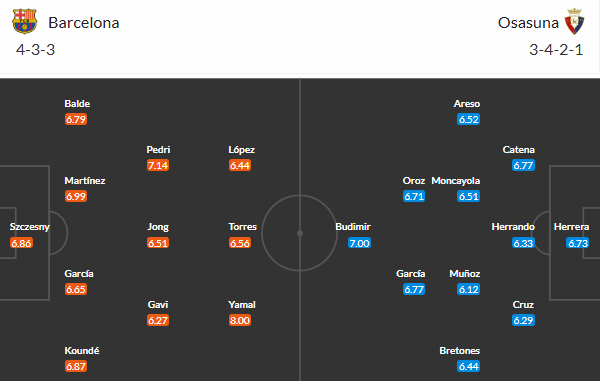The image size is (600, 381).
Task: Select Yamal's 8.00 rating badge
Action: (x=240, y=320)
